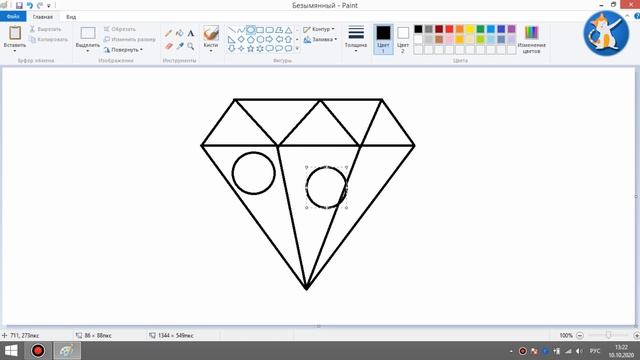This screenshot has width=640, height=360.
Task: Open the Кисти brushes dropdown arrow
Action: tap(211, 51)
